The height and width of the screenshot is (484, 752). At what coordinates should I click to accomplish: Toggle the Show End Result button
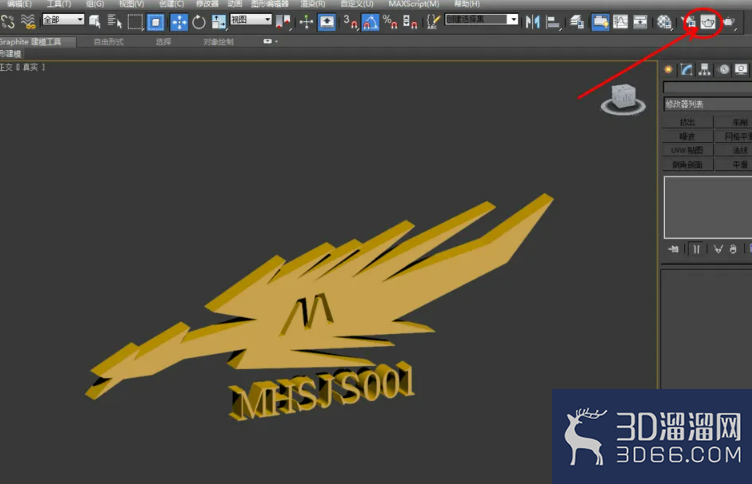click(696, 249)
